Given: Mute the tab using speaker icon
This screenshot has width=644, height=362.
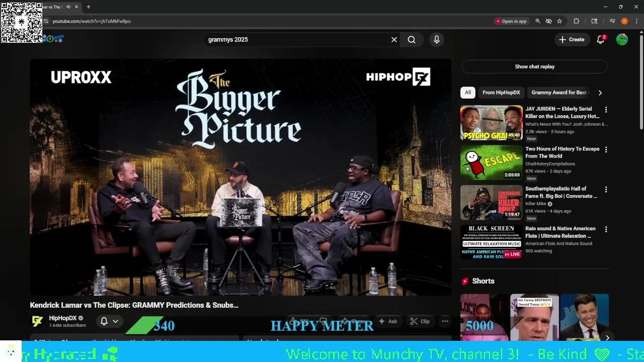Looking at the screenshot, I should [x=68, y=7].
